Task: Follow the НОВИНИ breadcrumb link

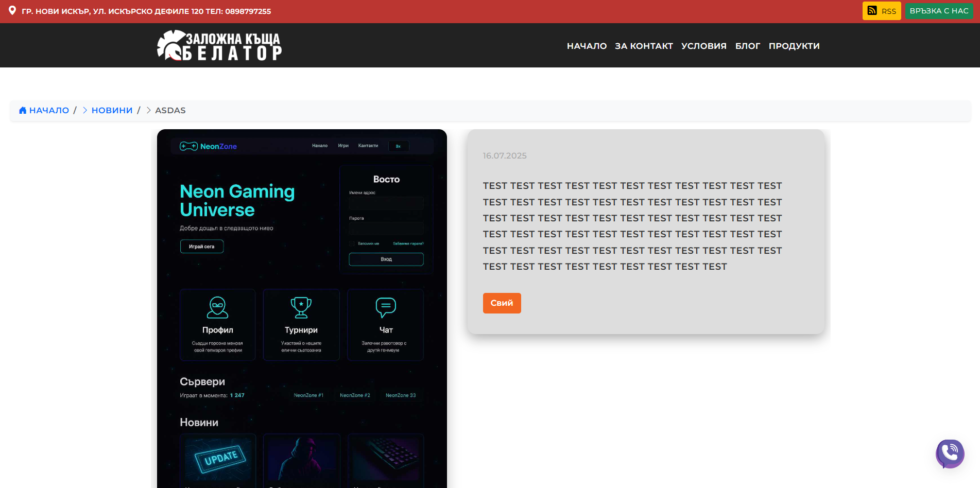Action: [x=112, y=110]
